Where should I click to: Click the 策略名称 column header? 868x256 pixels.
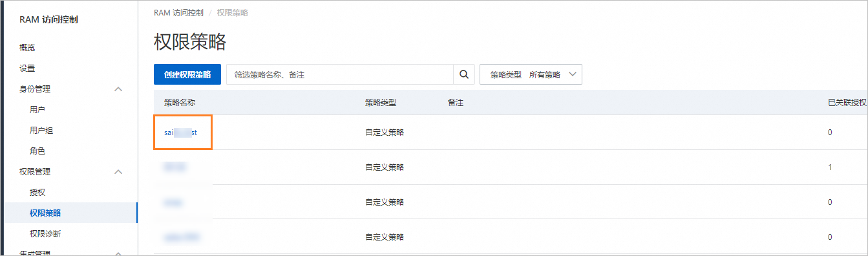(x=180, y=103)
